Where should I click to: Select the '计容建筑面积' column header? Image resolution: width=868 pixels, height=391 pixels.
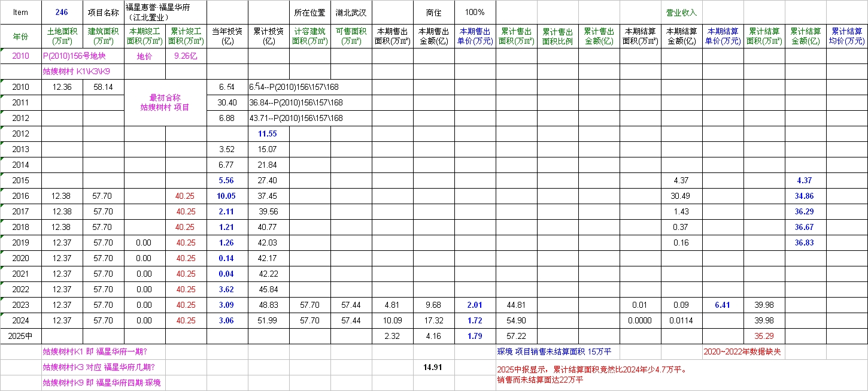[310, 37]
